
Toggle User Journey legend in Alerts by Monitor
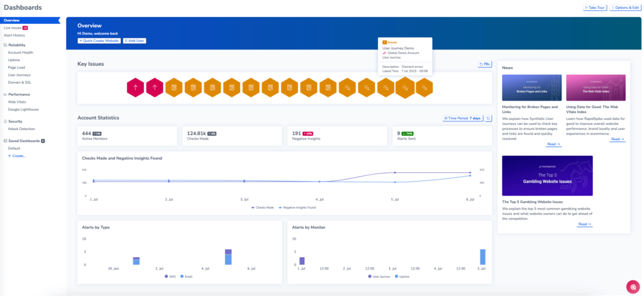(380, 277)
